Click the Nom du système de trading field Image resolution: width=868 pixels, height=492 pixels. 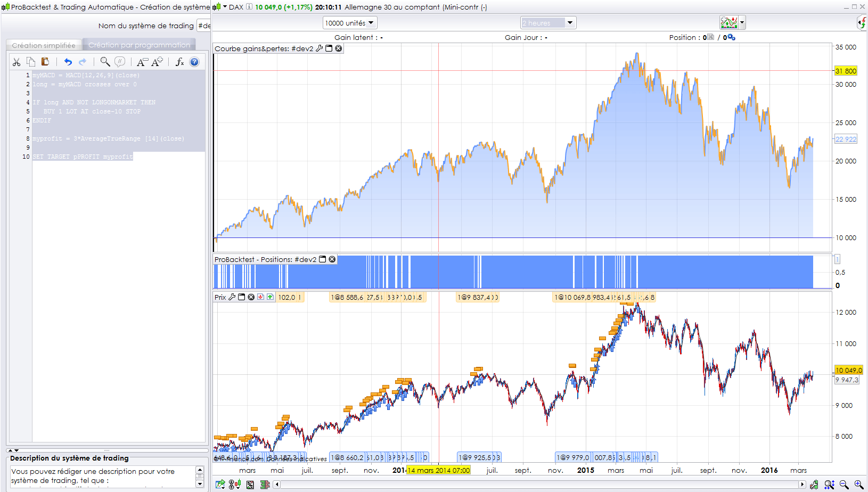point(204,26)
